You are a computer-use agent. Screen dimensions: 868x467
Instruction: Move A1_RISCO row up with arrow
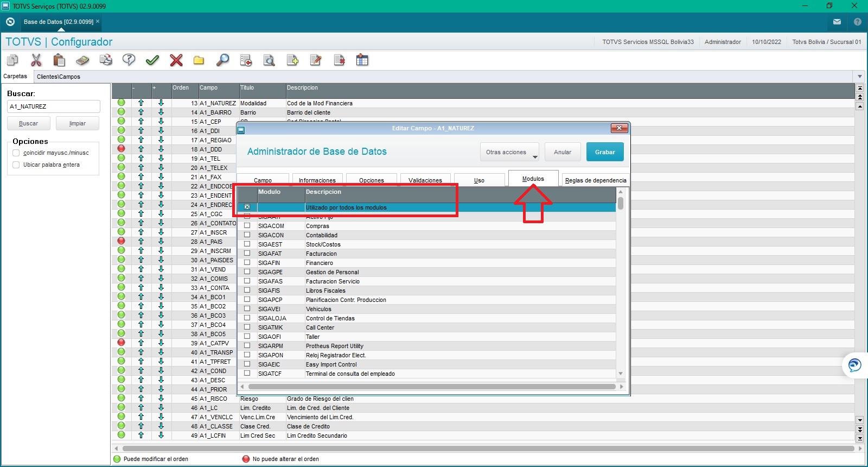[141, 398]
